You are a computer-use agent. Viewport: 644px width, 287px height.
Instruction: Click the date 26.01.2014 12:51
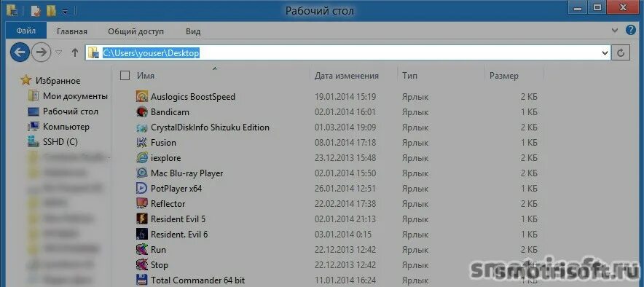[x=345, y=189]
